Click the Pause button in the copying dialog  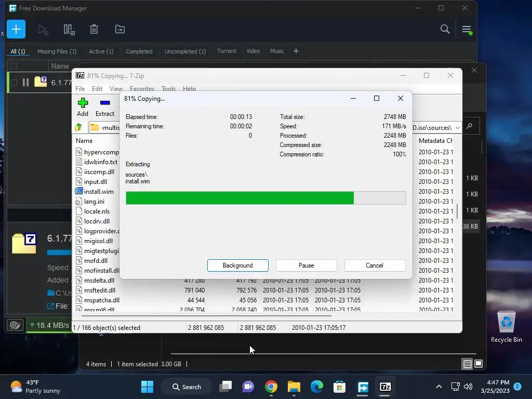[x=307, y=265]
